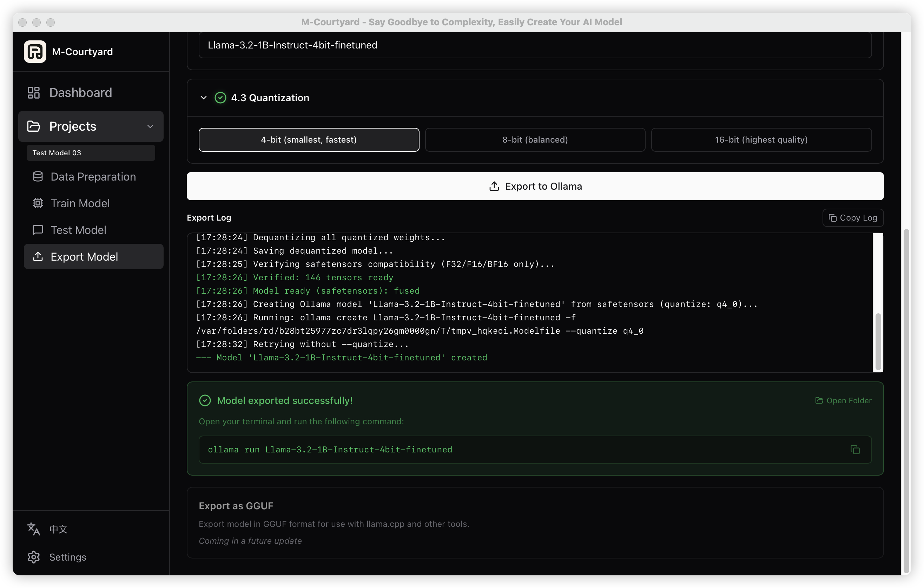
Task: Click the M-Courtyard app name in sidebar
Action: (x=82, y=51)
